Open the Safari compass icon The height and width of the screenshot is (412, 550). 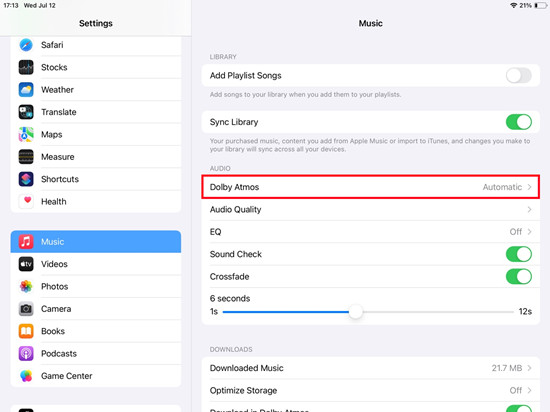(x=26, y=45)
